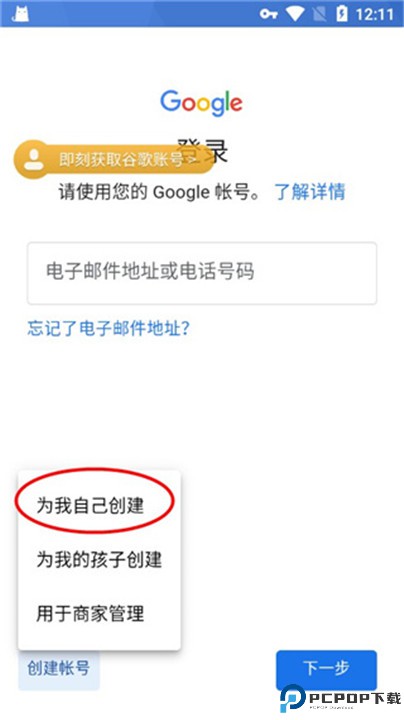Select 为我的孩子创建 from the menu
This screenshot has height=720, width=404.
click(x=99, y=559)
